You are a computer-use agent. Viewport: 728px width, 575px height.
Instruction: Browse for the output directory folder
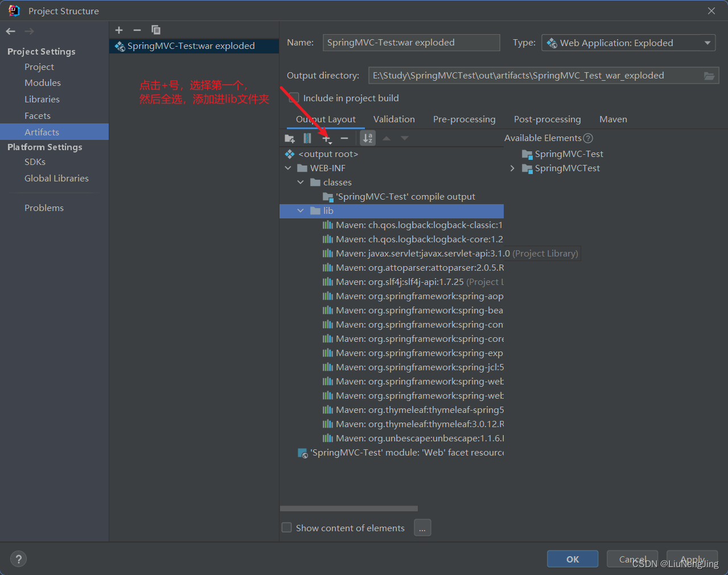709,76
